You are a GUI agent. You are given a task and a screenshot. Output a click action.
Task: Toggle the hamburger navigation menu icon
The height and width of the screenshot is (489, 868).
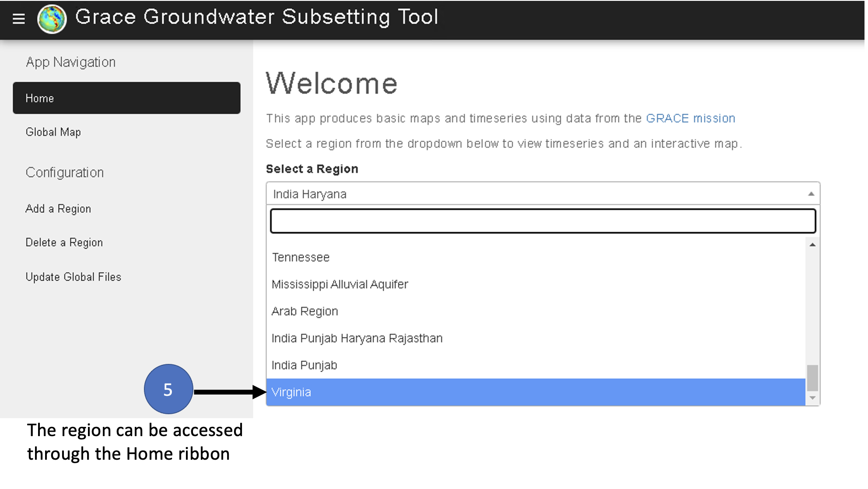pyautogui.click(x=18, y=19)
